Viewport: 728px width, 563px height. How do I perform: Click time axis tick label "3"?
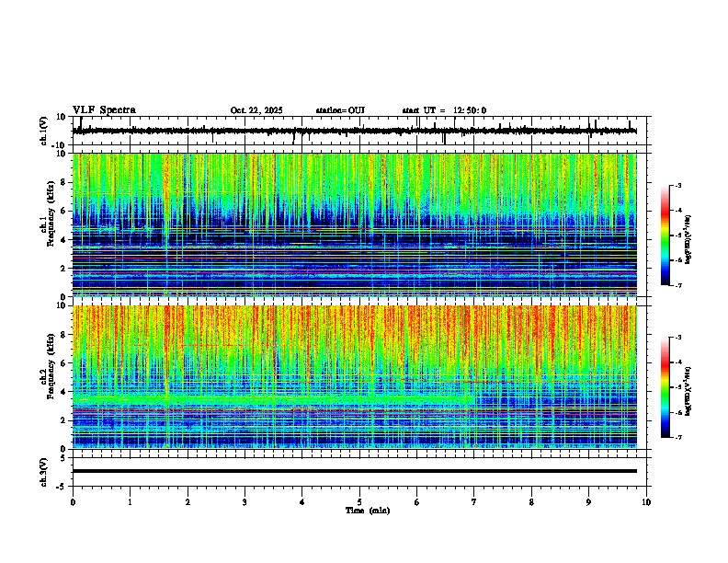(x=245, y=502)
